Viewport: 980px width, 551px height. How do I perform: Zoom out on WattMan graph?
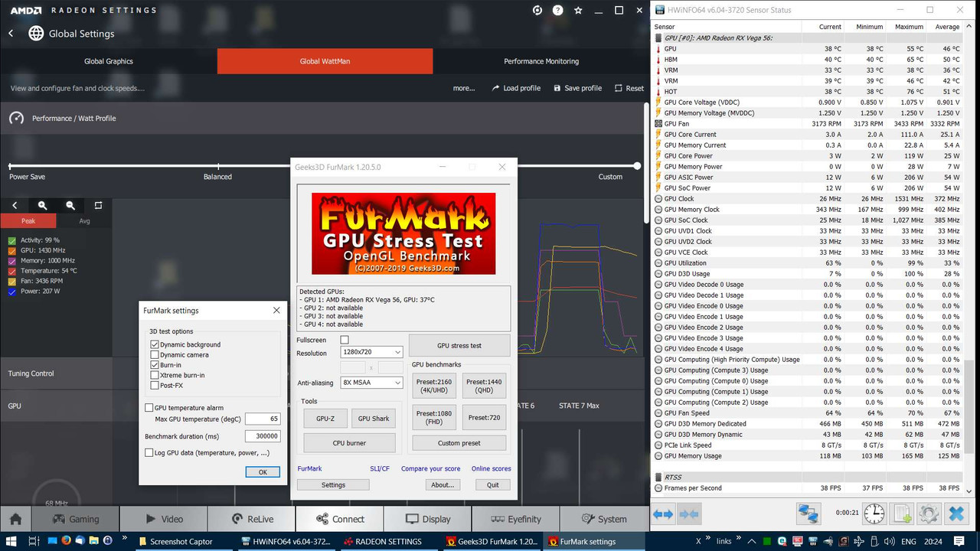(70, 205)
